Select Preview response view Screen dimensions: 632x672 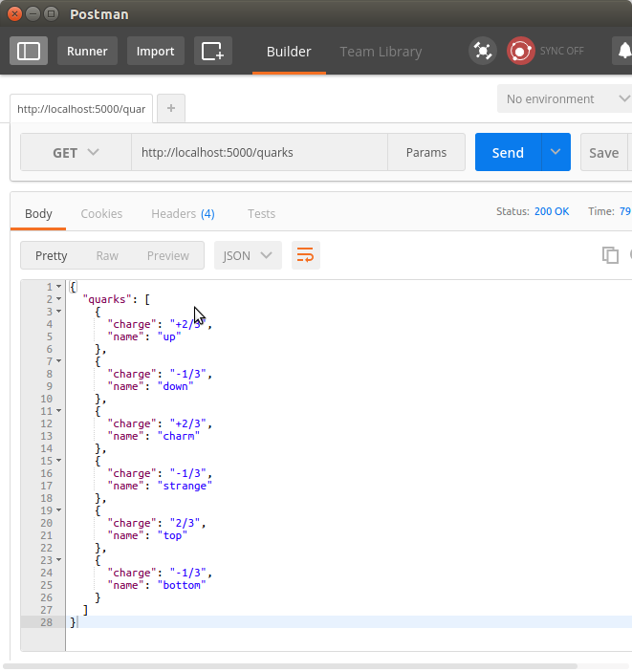[168, 255]
